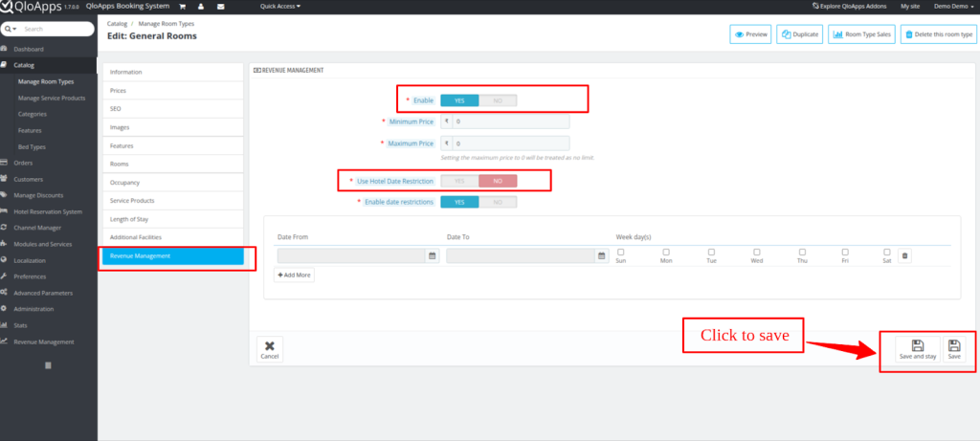Tick the Sun weekday checkbox
The image size is (980, 441).
[620, 252]
